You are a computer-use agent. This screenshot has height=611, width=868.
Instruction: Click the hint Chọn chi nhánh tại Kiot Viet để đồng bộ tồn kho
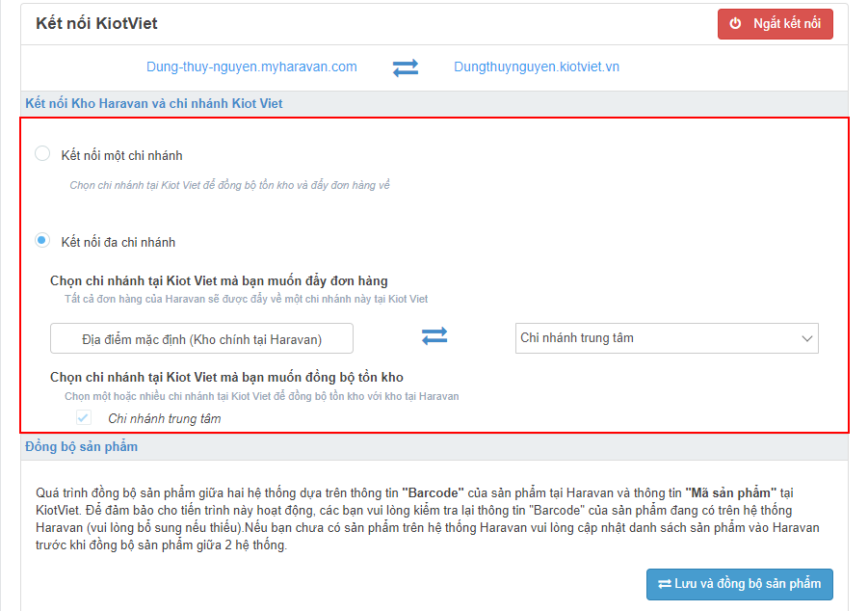(229, 185)
